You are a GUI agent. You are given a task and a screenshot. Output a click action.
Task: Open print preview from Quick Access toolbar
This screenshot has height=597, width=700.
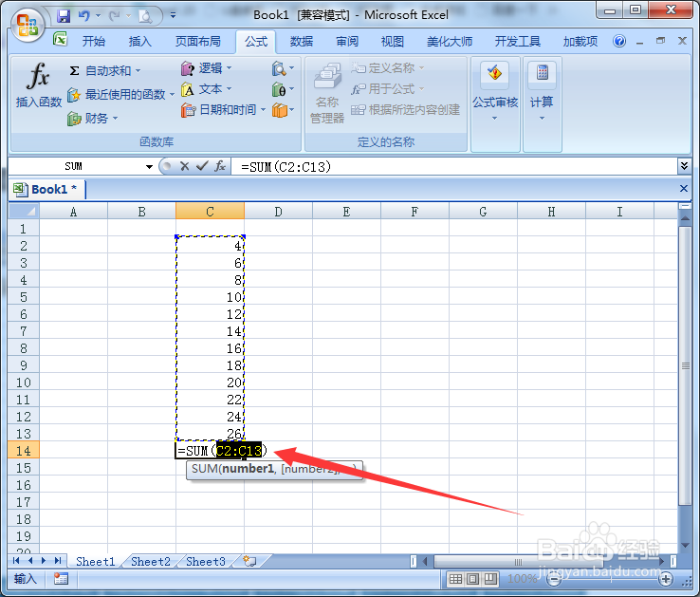(x=144, y=16)
